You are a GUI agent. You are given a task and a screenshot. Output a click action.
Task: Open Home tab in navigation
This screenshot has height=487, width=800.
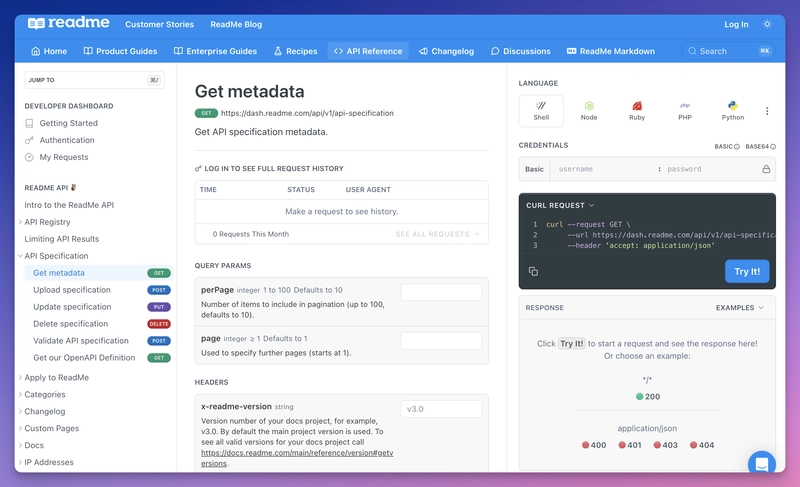[x=49, y=51]
